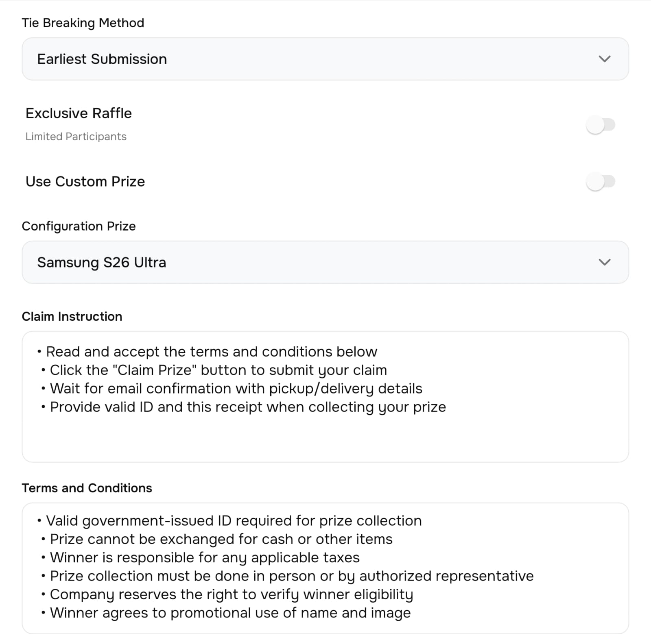Click the Configuration Prize label
This screenshot has height=644, width=651.
[x=79, y=226]
